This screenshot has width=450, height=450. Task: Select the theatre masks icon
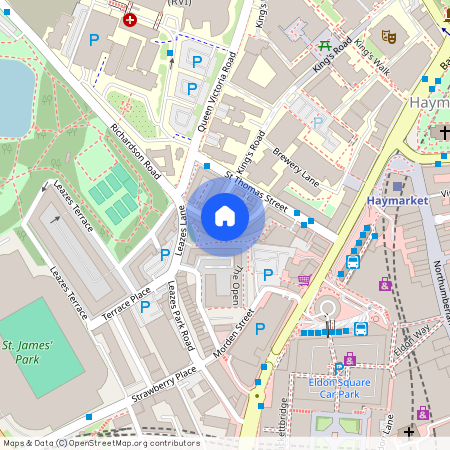pos(389,36)
